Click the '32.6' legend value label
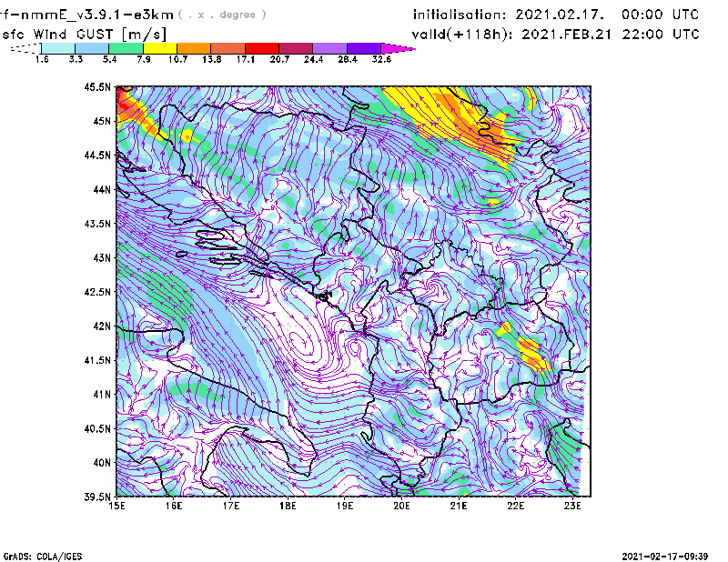Image resolution: width=728 pixels, height=562 pixels. 381,59
